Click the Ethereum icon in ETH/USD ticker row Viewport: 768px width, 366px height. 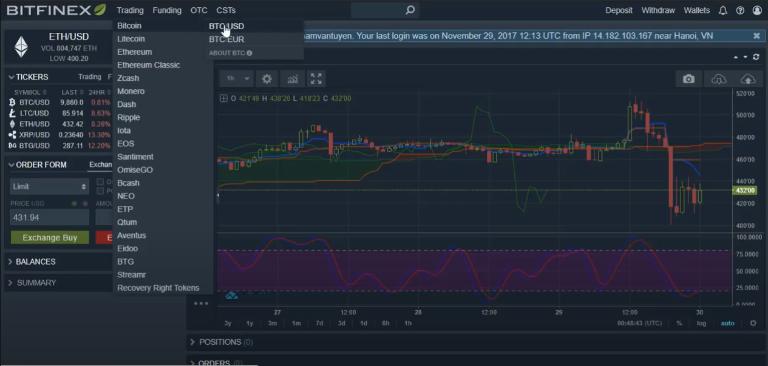point(12,124)
